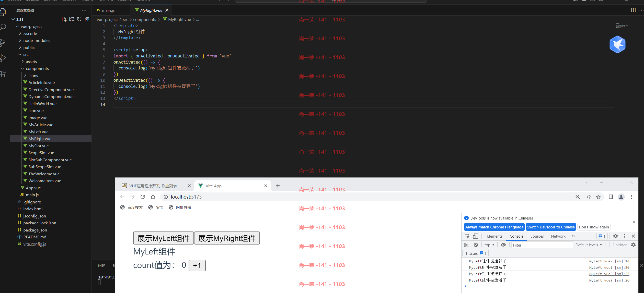Go to the browser home page
Image resolution: width=644 pixels, height=293 pixels.
click(153, 197)
